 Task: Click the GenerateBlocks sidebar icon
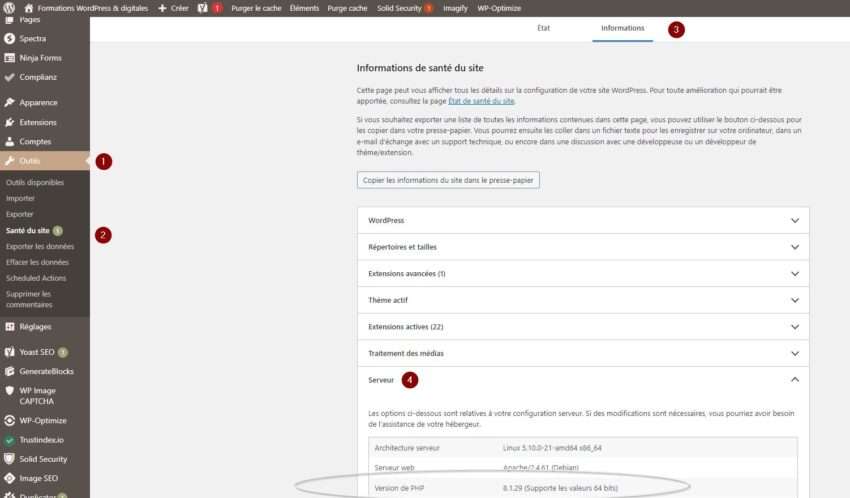tap(9, 371)
